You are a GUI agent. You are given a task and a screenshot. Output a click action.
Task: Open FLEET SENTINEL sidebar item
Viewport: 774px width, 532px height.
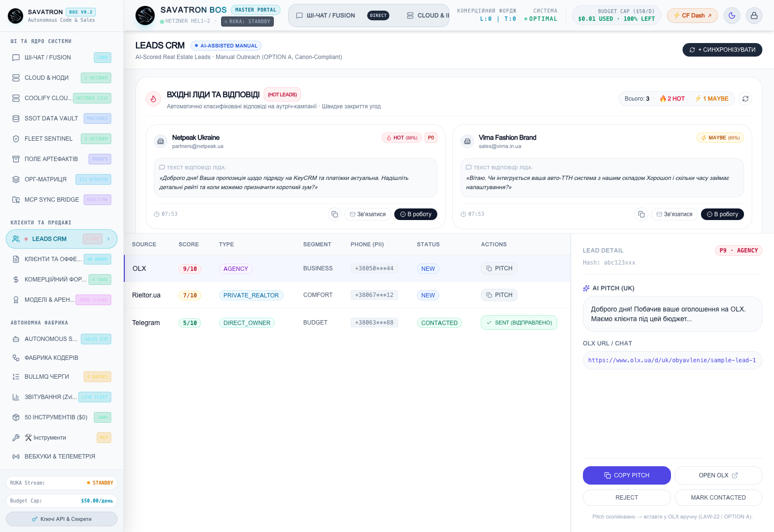pyautogui.click(x=61, y=139)
